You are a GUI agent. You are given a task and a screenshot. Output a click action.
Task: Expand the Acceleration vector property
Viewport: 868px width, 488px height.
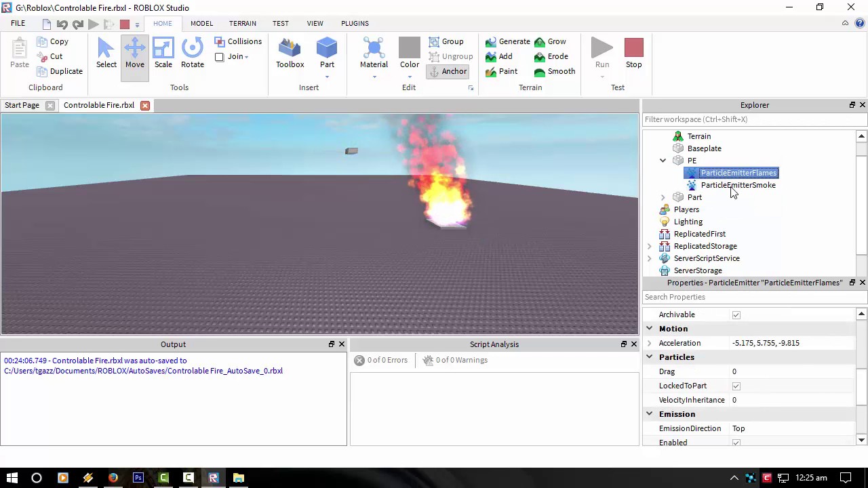649,343
